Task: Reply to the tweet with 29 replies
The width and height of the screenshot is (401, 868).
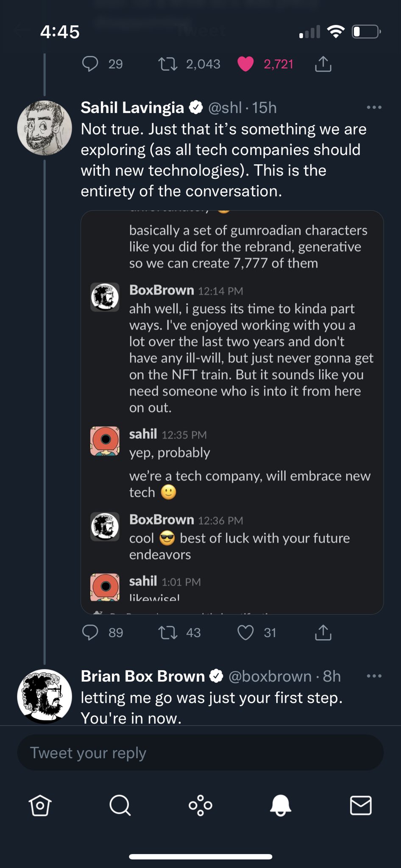Action: click(x=90, y=64)
